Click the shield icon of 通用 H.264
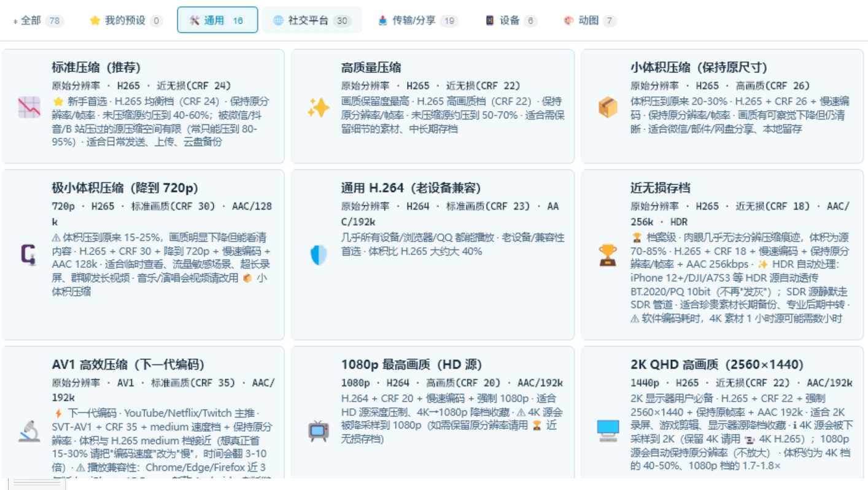 tap(319, 255)
